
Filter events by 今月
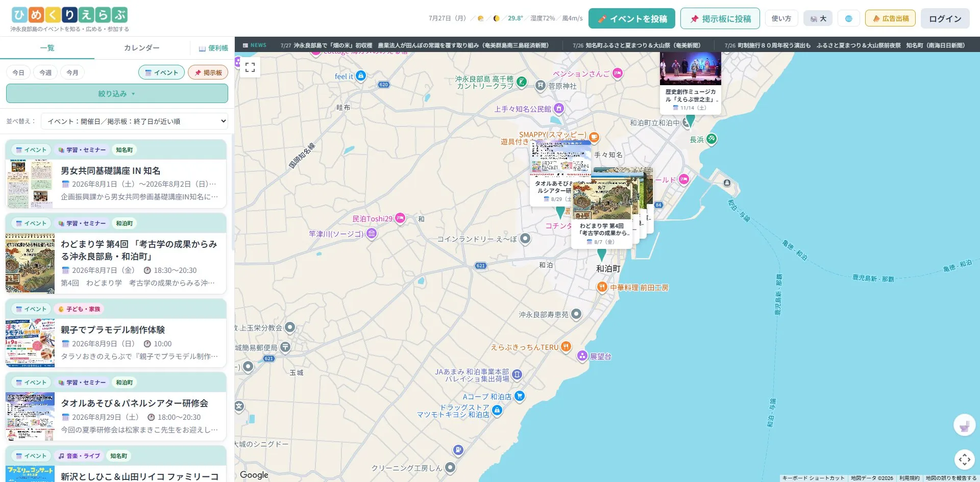tap(72, 72)
